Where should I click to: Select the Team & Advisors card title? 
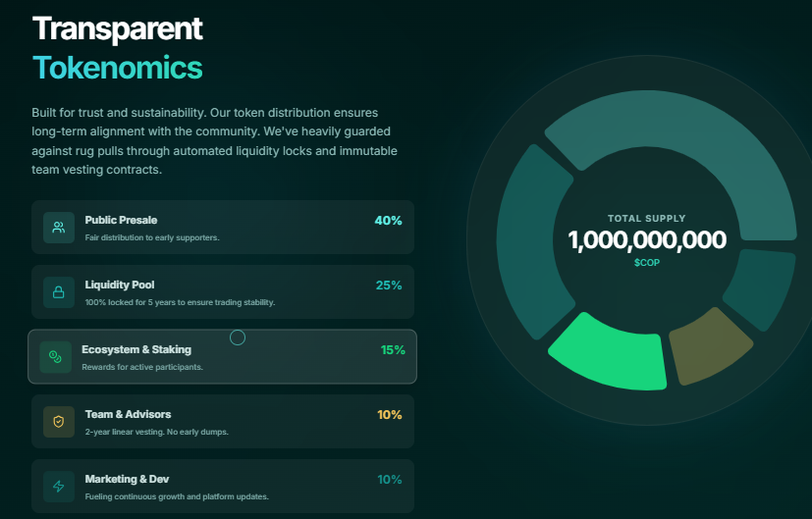coord(128,414)
